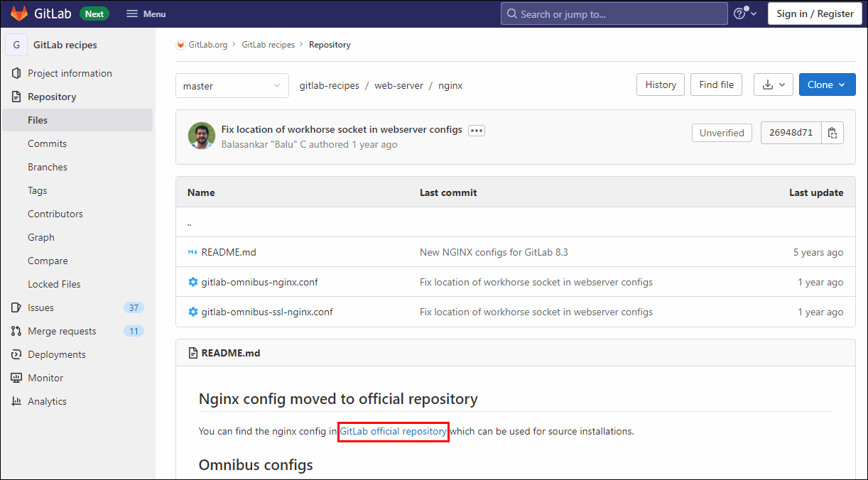Focus the Search or jump to field
The width and height of the screenshot is (868, 480).
point(614,13)
